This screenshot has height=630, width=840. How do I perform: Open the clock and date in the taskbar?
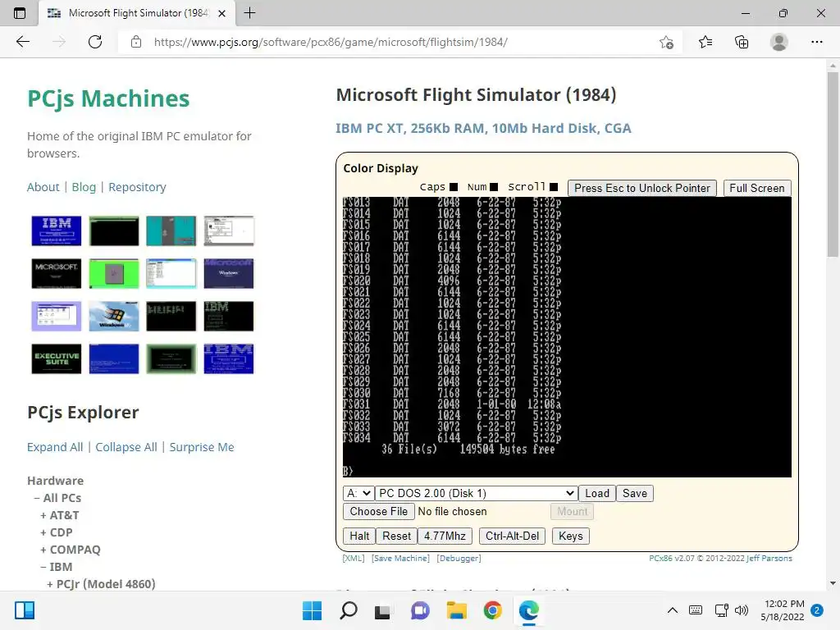pyautogui.click(x=783, y=610)
